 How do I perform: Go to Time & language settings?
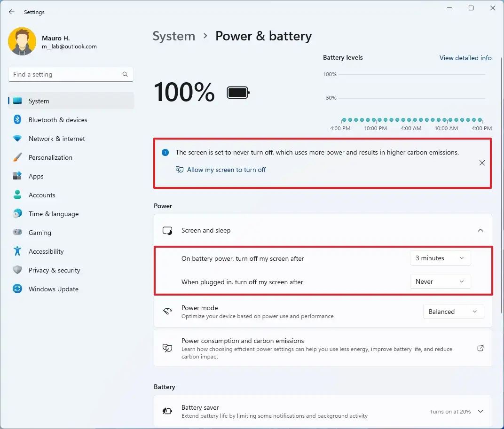coord(53,214)
